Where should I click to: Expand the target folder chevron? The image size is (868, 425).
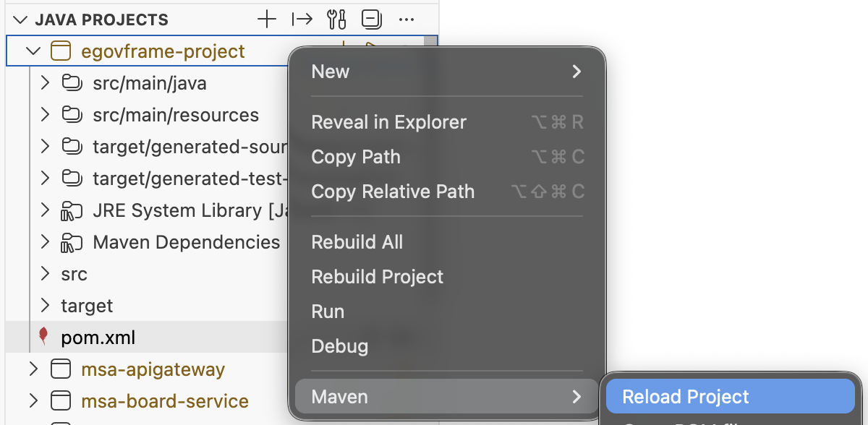[45, 306]
